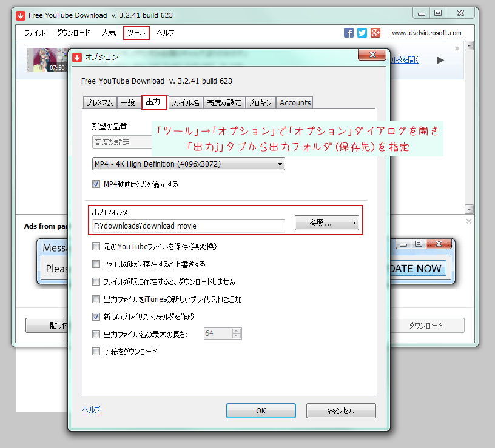Decrease max filename length with down stepper
495x448 pixels.
237,336
